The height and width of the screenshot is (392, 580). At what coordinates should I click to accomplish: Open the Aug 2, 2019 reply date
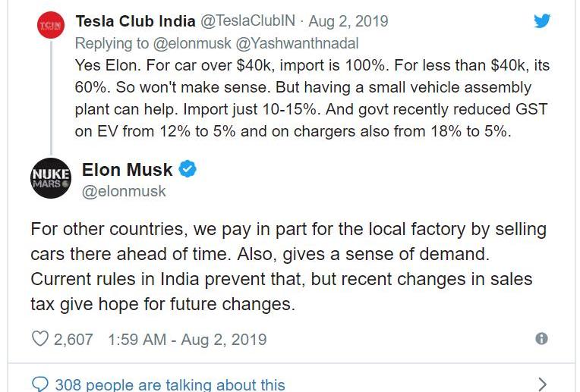point(348,21)
